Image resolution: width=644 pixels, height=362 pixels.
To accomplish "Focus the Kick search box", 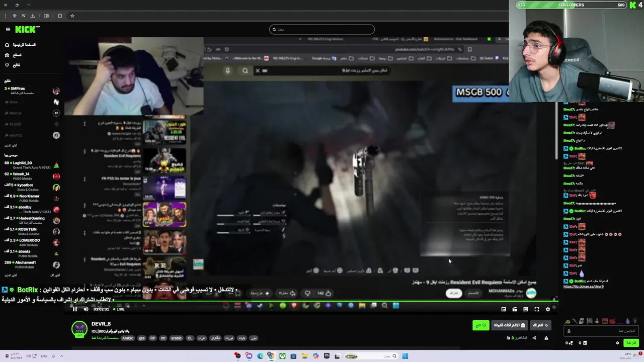I will point(322,29).
